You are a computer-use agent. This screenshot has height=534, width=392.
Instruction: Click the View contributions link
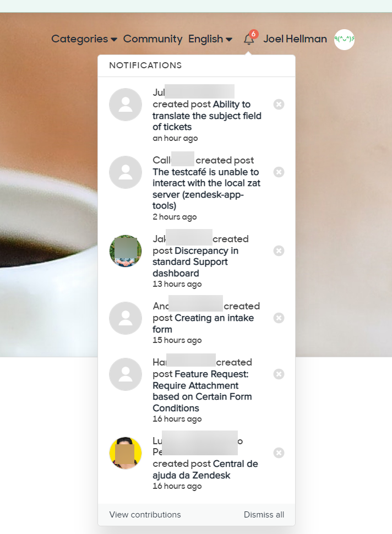(x=145, y=515)
